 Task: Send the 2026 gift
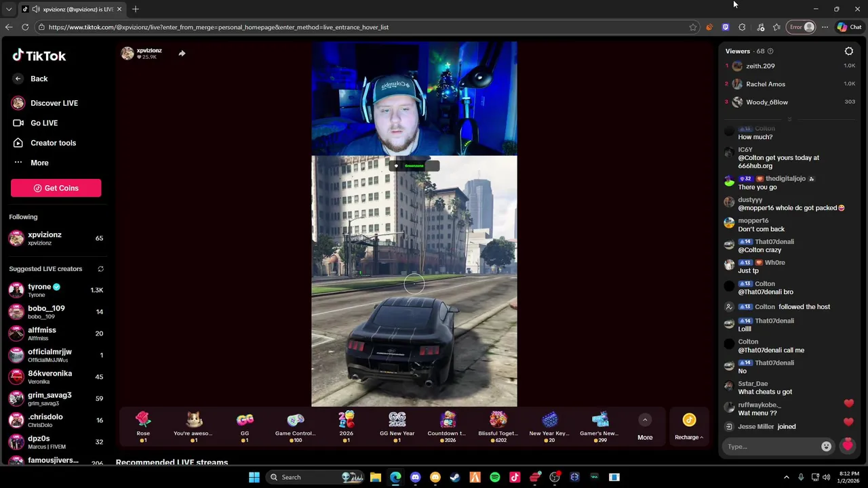[346, 427]
